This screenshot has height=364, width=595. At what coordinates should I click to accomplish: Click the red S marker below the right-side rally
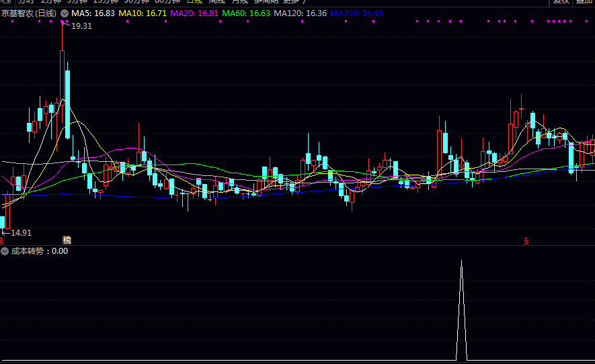click(526, 241)
